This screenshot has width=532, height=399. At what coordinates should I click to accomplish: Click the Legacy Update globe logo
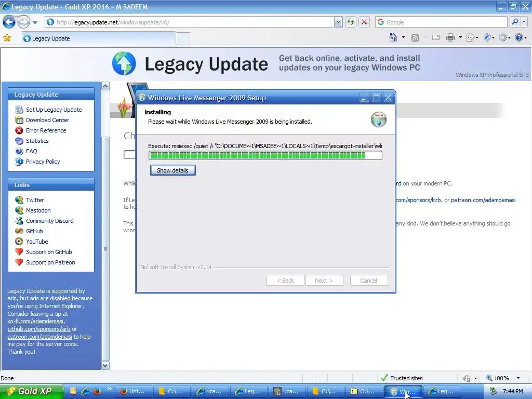[x=124, y=63]
